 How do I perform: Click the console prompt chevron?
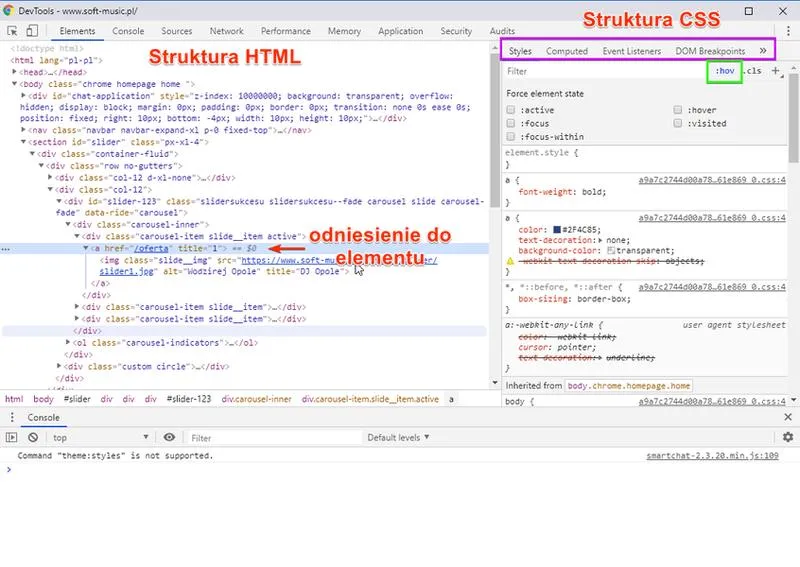9,469
